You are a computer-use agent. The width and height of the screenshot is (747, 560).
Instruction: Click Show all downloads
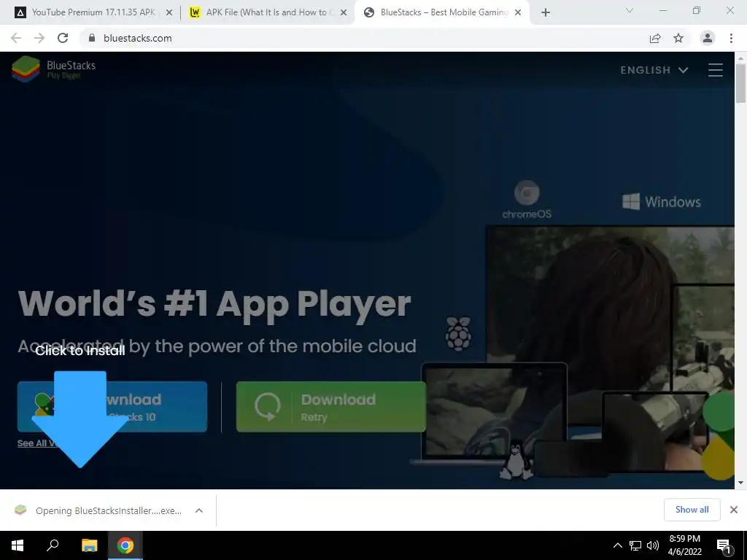click(692, 510)
